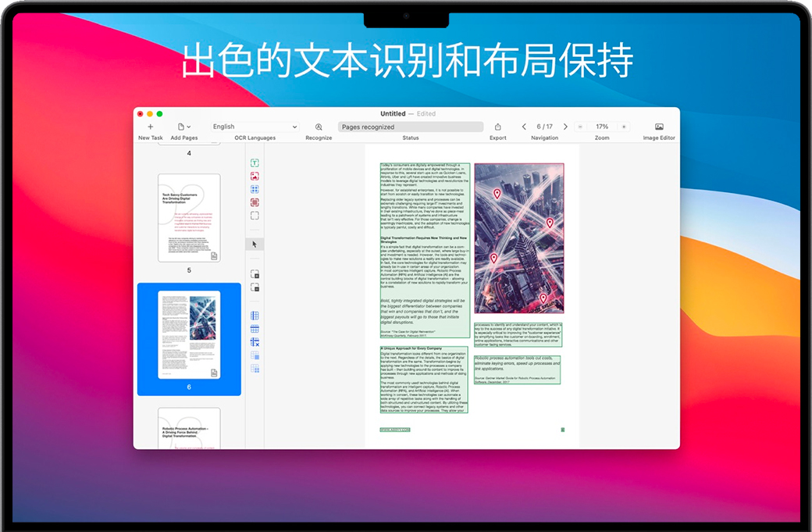Click the add horizontal separator table tool
The height and width of the screenshot is (532, 812).
pos(255,329)
